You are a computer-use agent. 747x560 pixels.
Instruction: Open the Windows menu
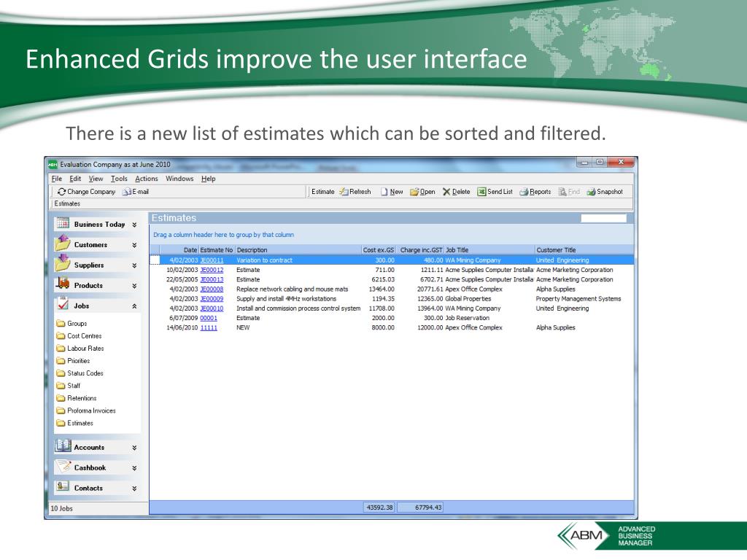(179, 179)
